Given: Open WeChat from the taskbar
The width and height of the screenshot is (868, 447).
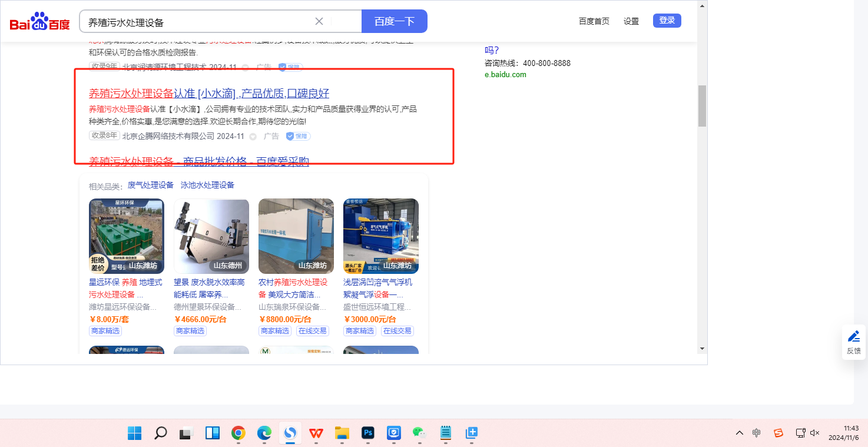Looking at the screenshot, I should pos(420,433).
